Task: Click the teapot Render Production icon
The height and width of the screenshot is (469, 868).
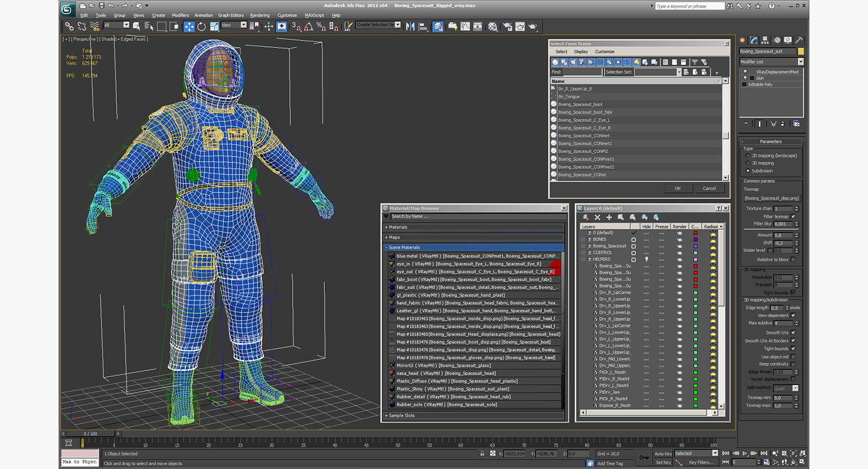Action: tap(533, 26)
